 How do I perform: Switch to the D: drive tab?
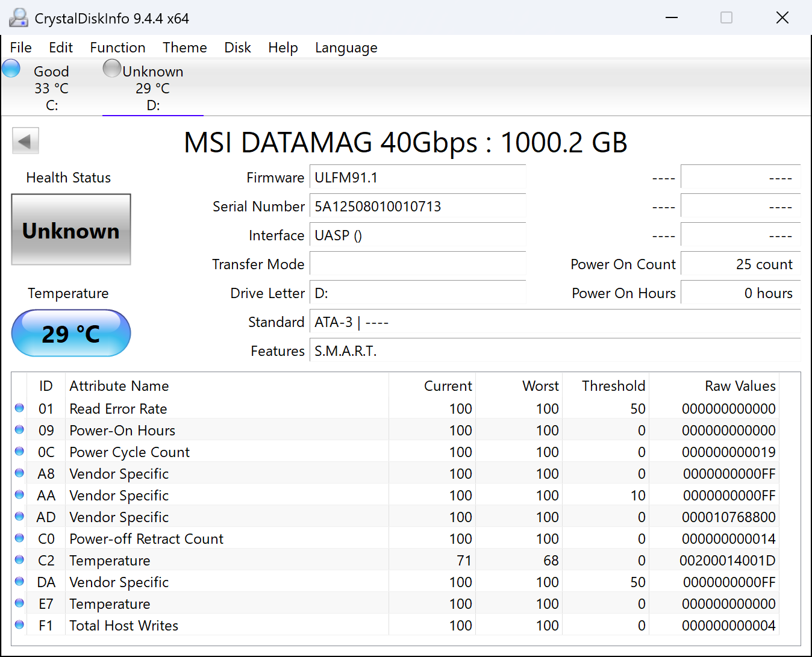[x=152, y=89]
